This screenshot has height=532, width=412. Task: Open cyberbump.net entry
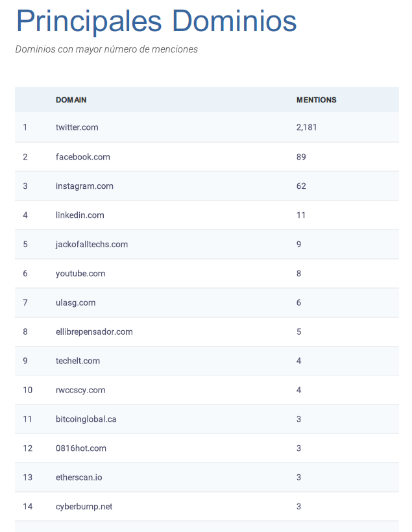point(84,507)
